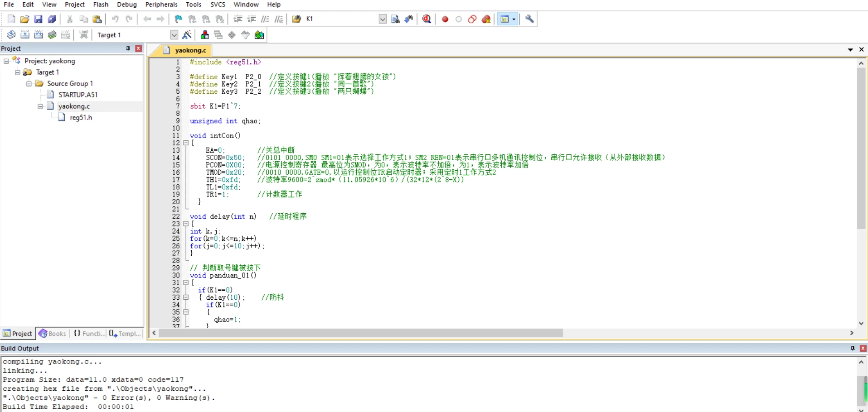Open the editor tab list dropdown arrow
The width and height of the screenshot is (868, 412).
click(850, 50)
